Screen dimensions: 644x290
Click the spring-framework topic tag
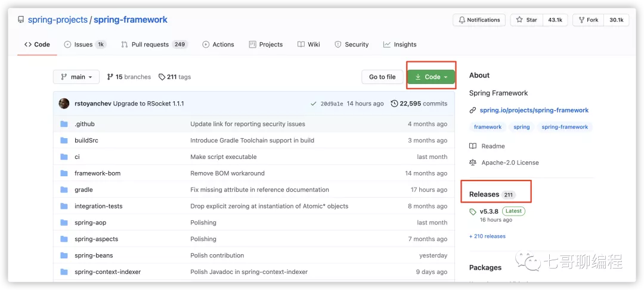coord(565,127)
